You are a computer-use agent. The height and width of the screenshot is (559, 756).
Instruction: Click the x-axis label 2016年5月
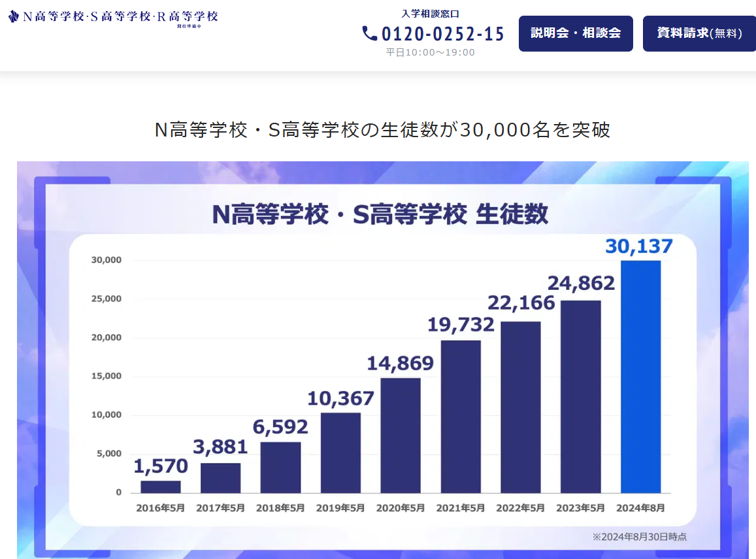pos(161,508)
